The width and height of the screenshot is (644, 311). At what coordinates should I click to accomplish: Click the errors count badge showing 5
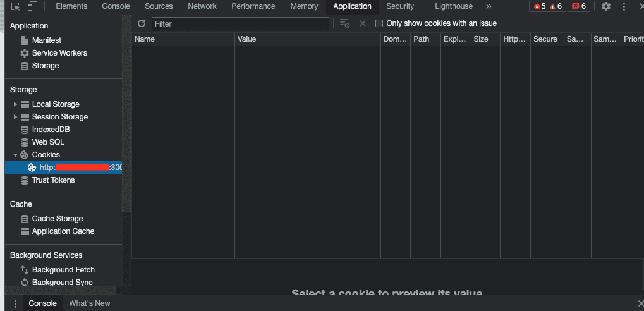click(x=540, y=6)
